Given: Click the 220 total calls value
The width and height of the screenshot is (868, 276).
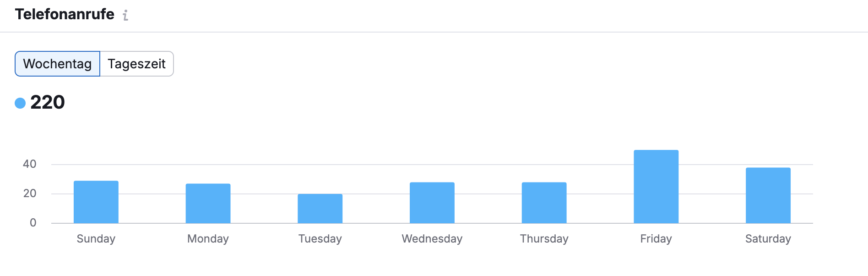Looking at the screenshot, I should tap(48, 102).
